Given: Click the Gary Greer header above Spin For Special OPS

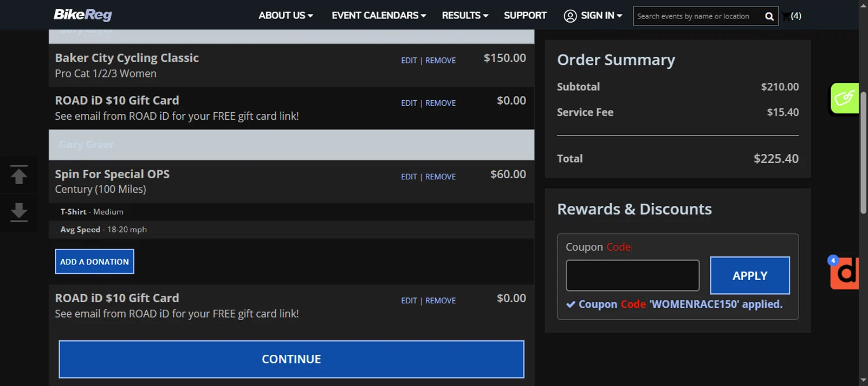Looking at the screenshot, I should point(291,145).
